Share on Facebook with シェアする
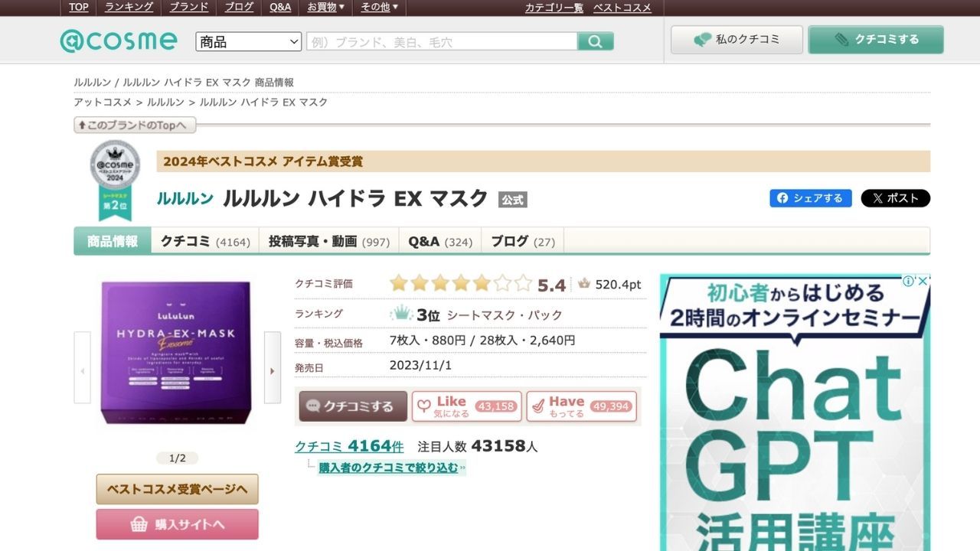980x551 pixels. pos(811,198)
